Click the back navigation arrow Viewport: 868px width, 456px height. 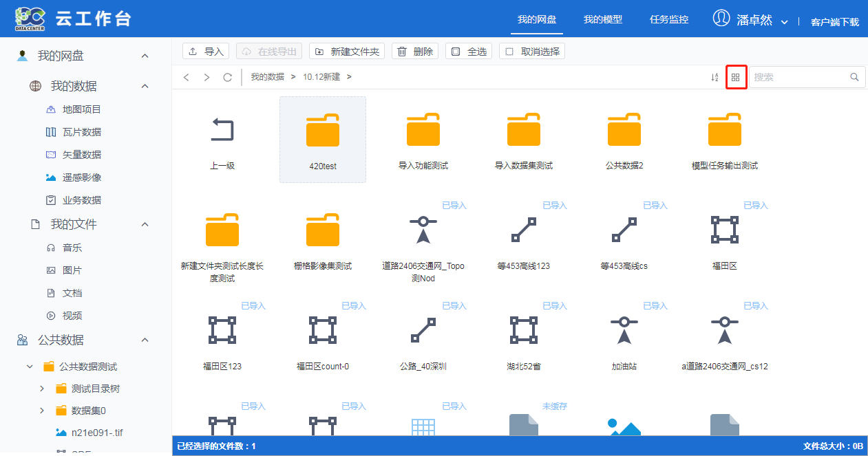(187, 77)
